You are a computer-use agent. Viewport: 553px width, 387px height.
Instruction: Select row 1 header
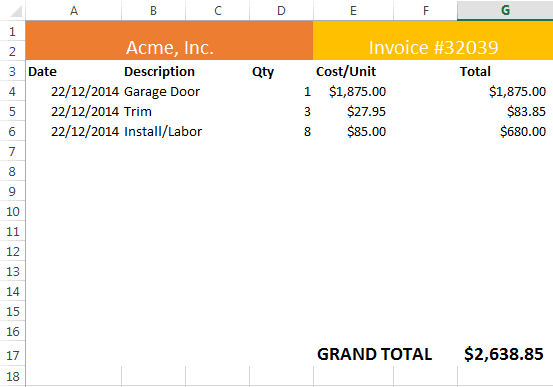13,32
